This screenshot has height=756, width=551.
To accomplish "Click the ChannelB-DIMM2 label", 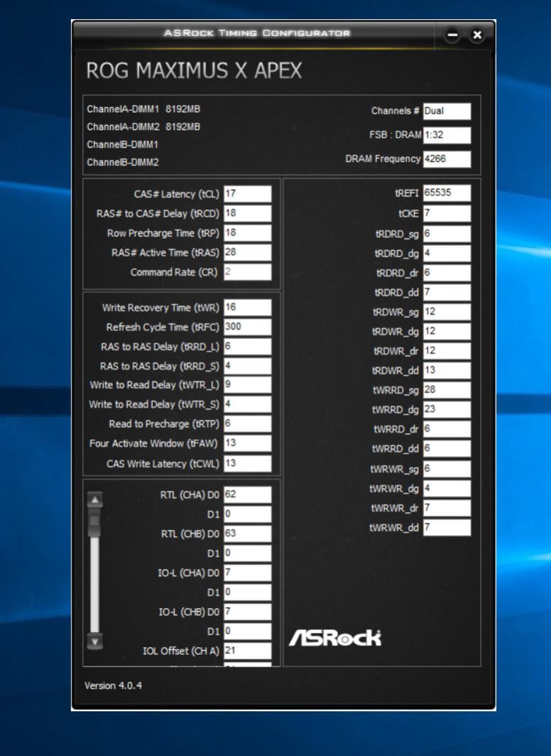I will 123,163.
